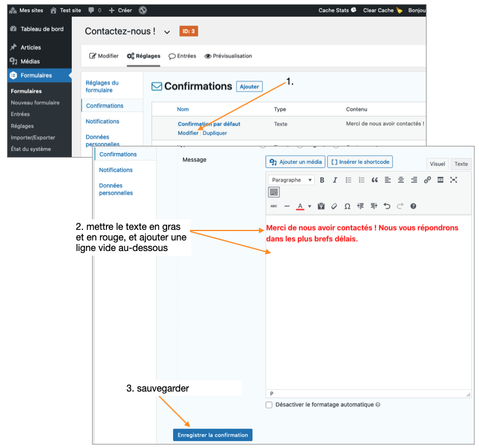Click 'Modifier' link under Confirmation par défaut
This screenshot has width=479, height=448.
point(188,133)
